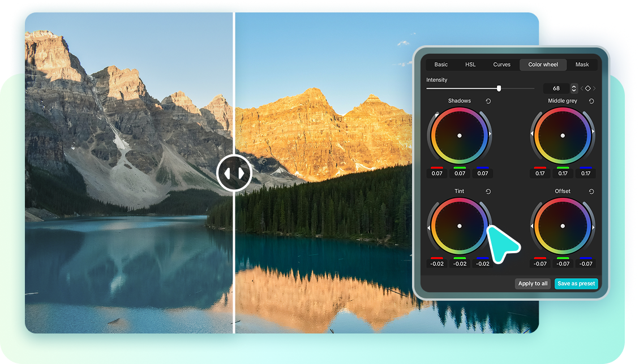The image size is (639, 364).
Task: Click the right chevron beside the keyframe diamond
Action: pos(594,88)
